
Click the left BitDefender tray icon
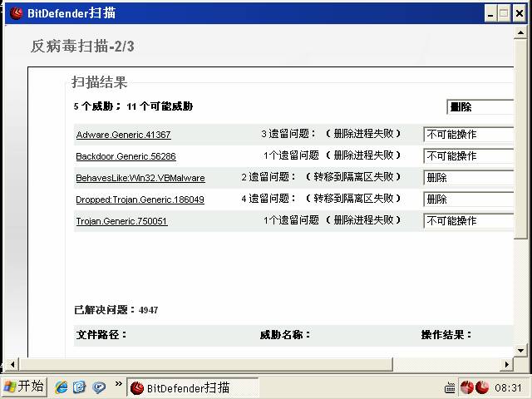pyautogui.click(x=467, y=387)
